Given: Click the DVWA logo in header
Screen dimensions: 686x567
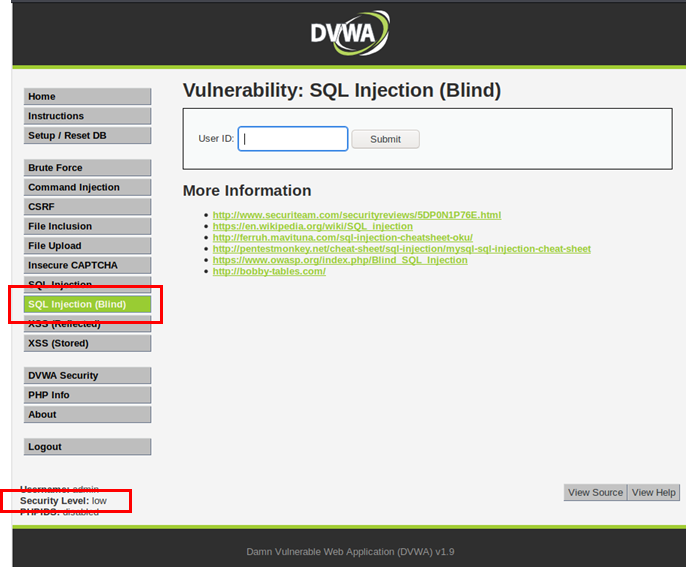Looking at the screenshot, I should pos(350,33).
